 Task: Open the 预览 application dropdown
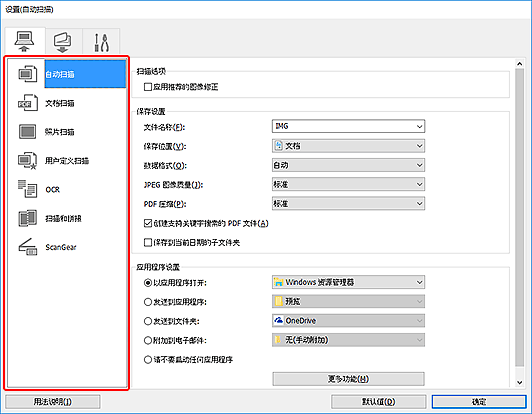(348, 301)
